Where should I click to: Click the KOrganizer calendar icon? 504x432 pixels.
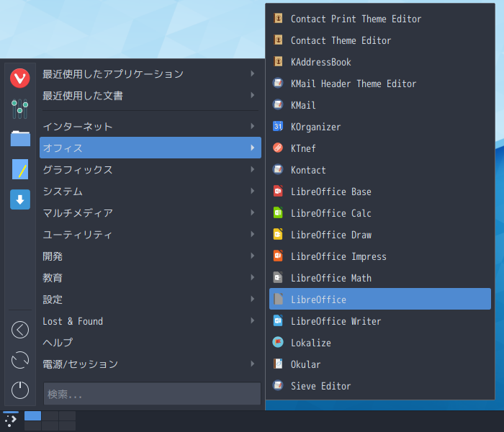(x=278, y=126)
